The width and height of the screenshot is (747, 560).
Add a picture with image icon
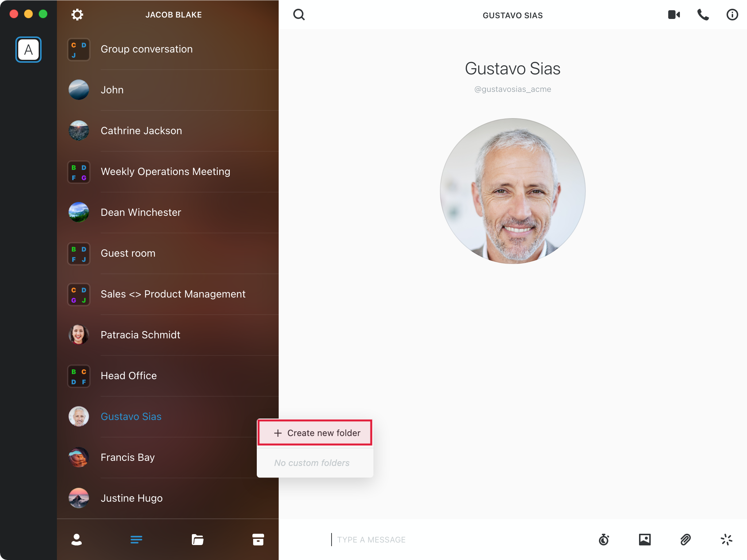645,540
